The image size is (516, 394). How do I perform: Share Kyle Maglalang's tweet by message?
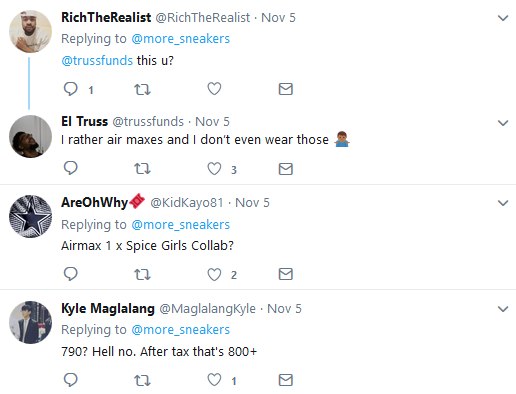[286, 380]
